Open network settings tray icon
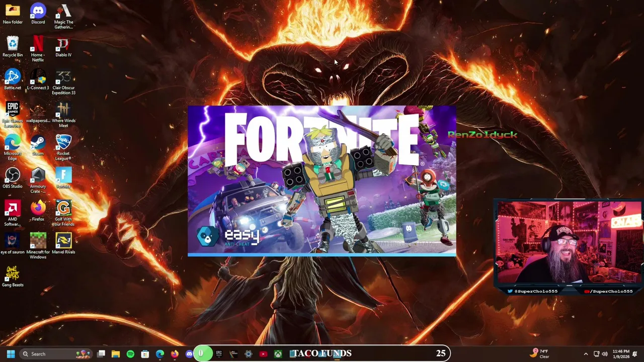Viewport: 644px width, 362px height. tap(596, 354)
